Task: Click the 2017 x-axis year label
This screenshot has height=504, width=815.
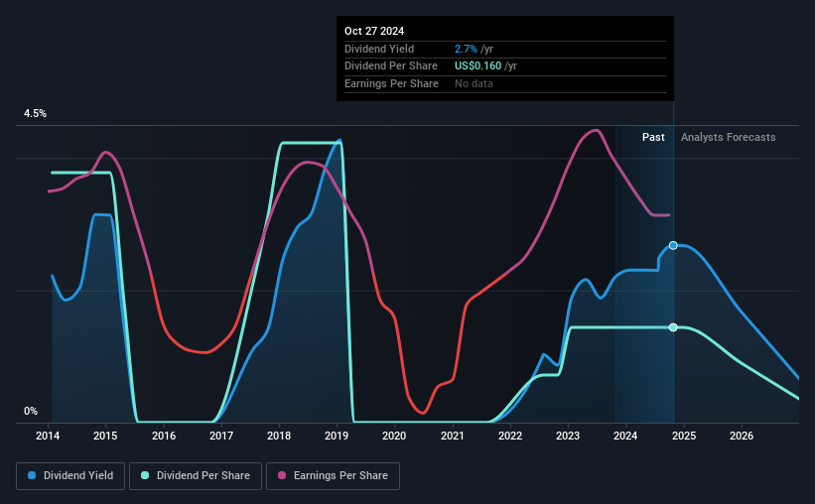Action: (x=221, y=436)
